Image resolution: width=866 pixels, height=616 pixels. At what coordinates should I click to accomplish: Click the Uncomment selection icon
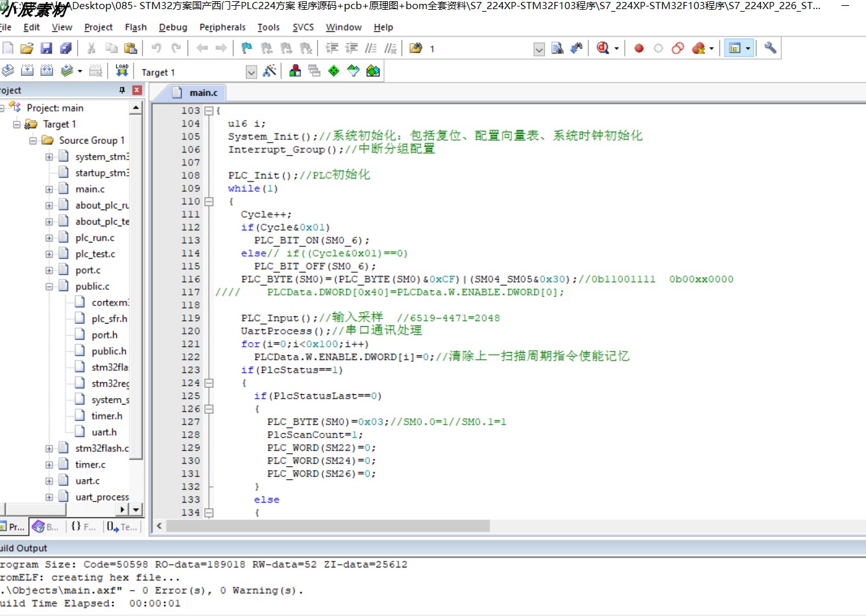point(391,48)
